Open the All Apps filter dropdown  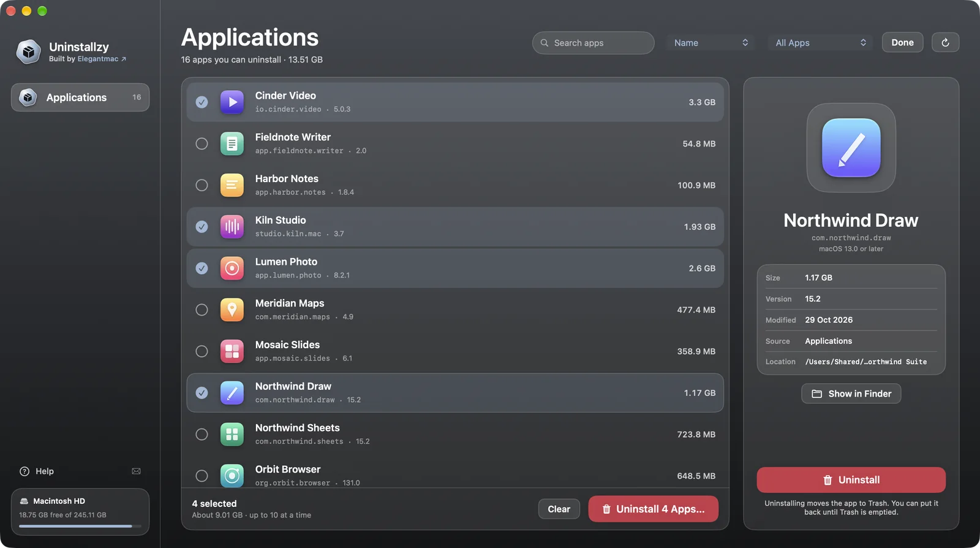[x=821, y=43]
